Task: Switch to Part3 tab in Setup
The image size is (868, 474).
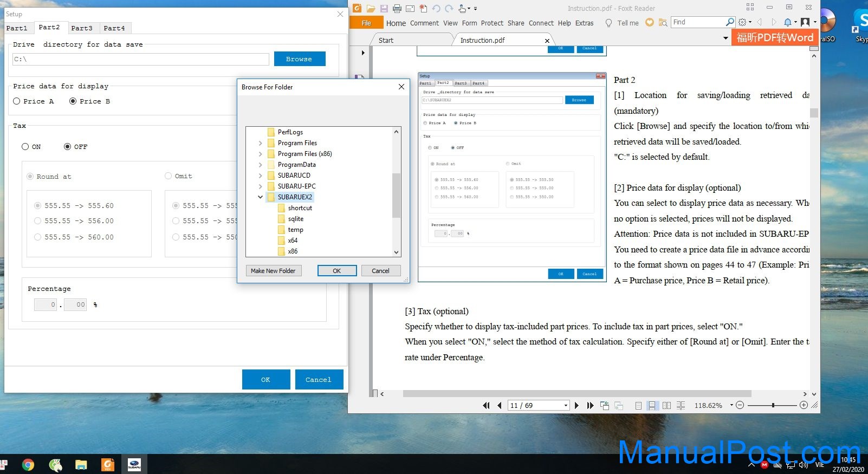Action: pos(82,28)
